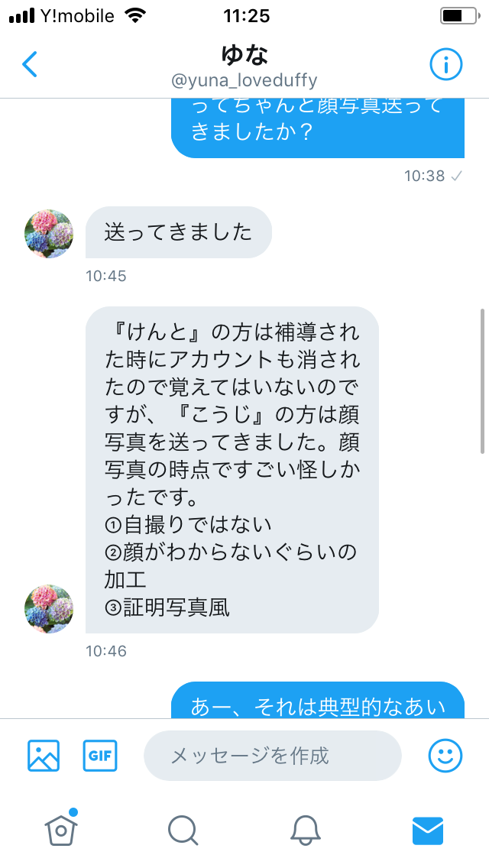
Task: Open hydrangea avatar next to 10:46 message
Action: coord(49,608)
